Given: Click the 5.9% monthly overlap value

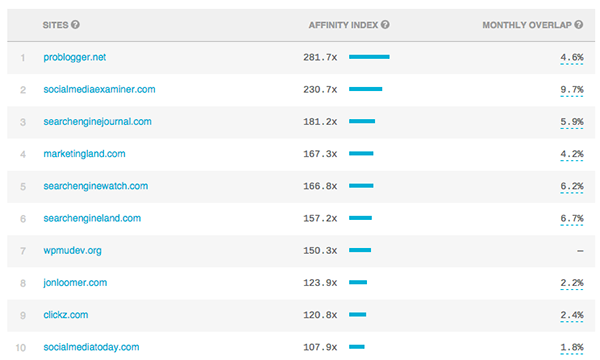Looking at the screenshot, I should coord(572,122).
